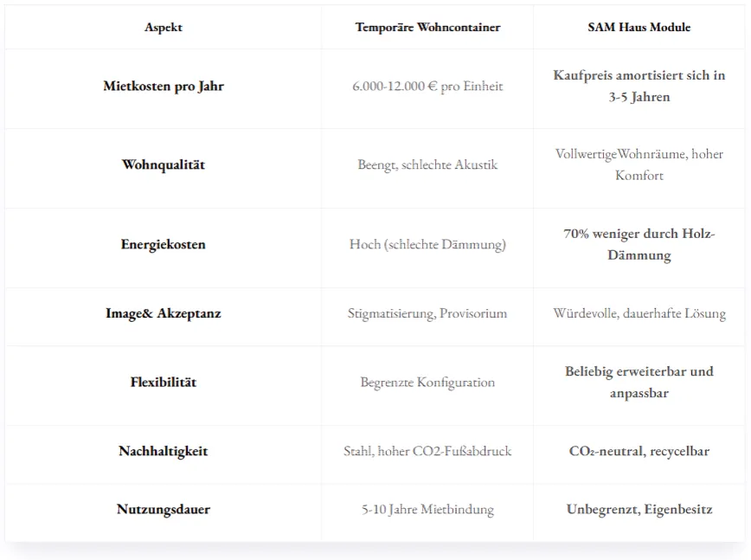Select the Nachhaltigkeit row label

click(164, 451)
